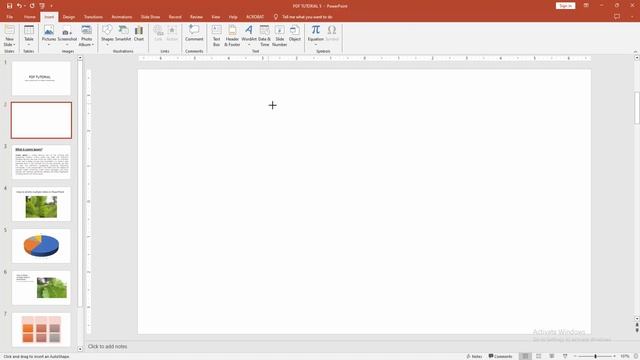The image size is (640, 360).
Task: Open Ribbon Display Options
Action: pyautogui.click(x=586, y=6)
